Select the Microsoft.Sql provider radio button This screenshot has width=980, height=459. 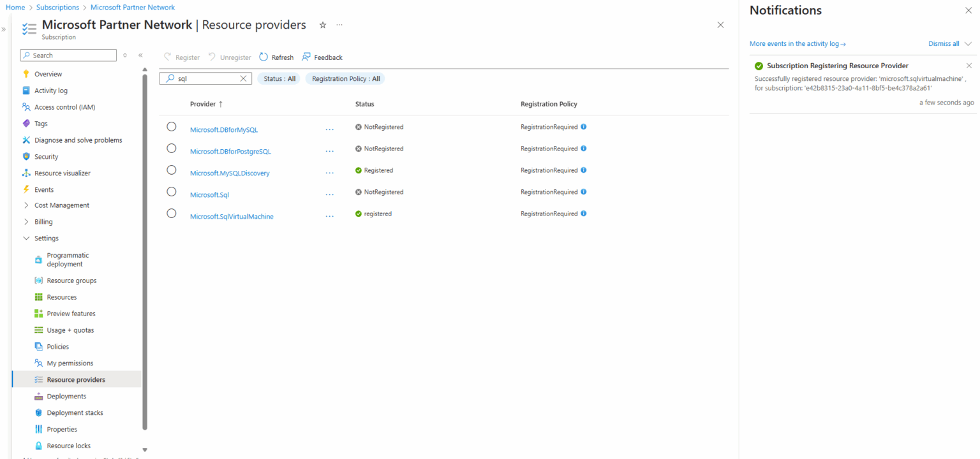171,191
